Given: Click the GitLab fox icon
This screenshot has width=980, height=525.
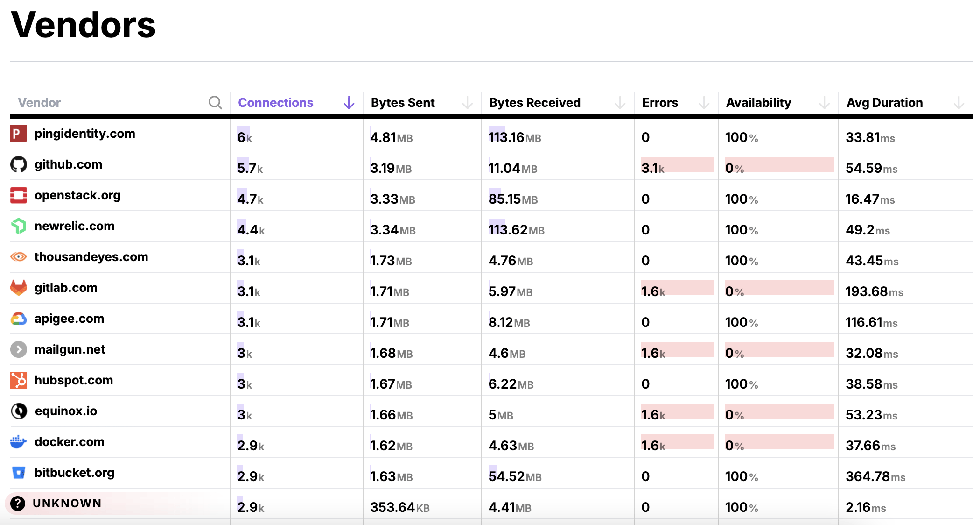Looking at the screenshot, I should pos(19,288).
